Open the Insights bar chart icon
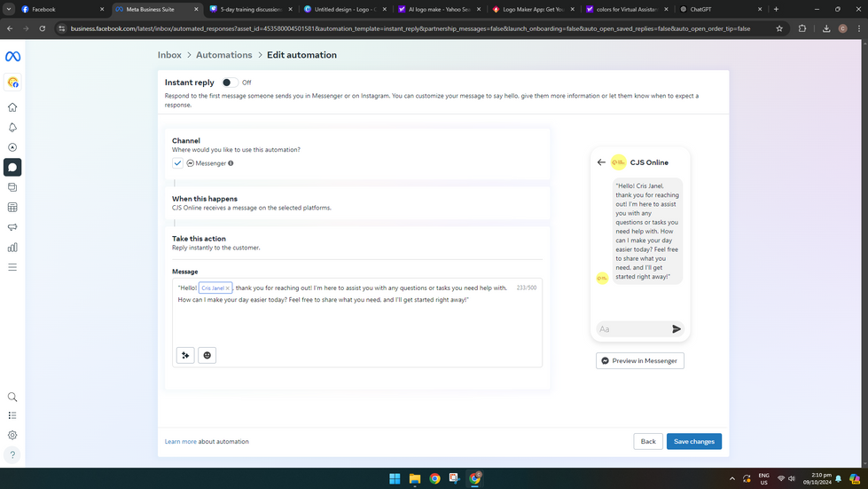The width and height of the screenshot is (868, 489). click(x=12, y=247)
